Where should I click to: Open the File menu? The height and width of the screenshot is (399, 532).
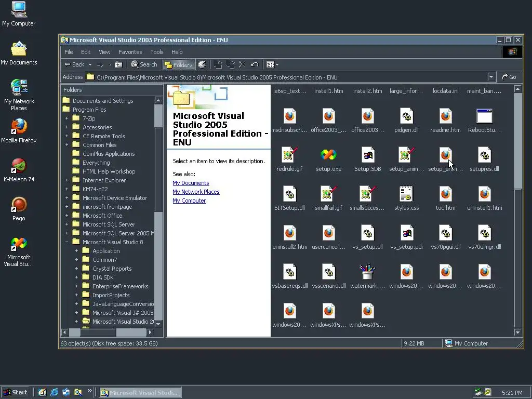[69, 52]
